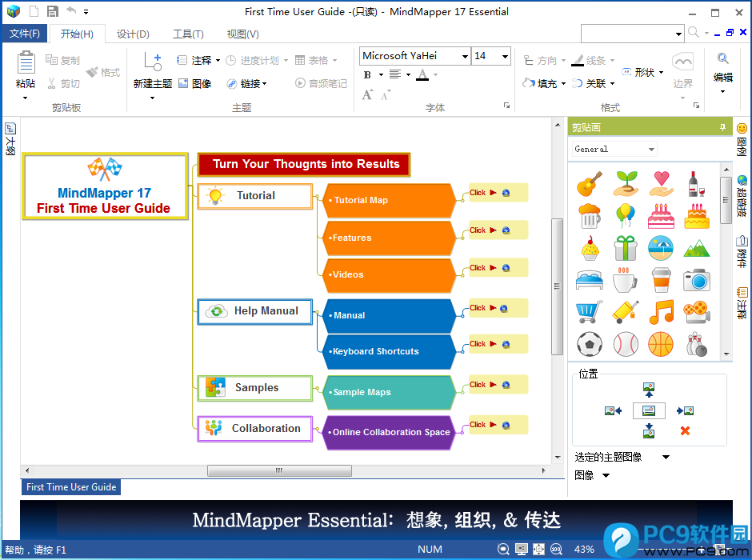Expand the 选定的主题图像 section arrow
This screenshot has width=752, height=560.
(666, 457)
